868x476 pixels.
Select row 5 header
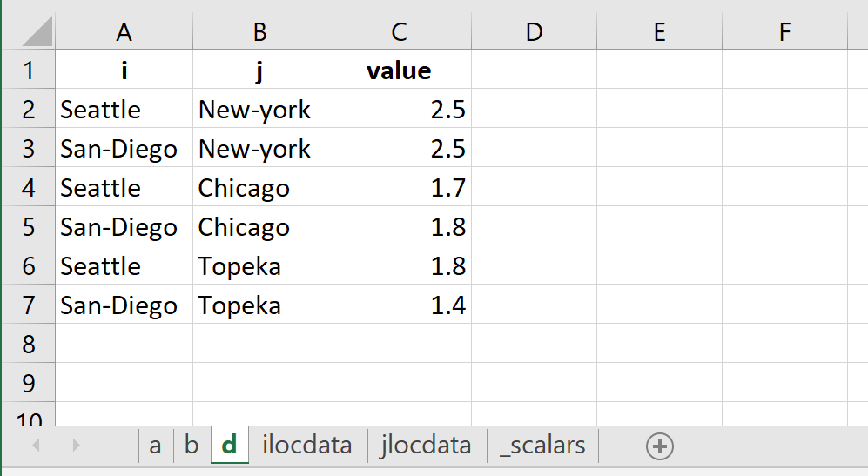click(29, 226)
